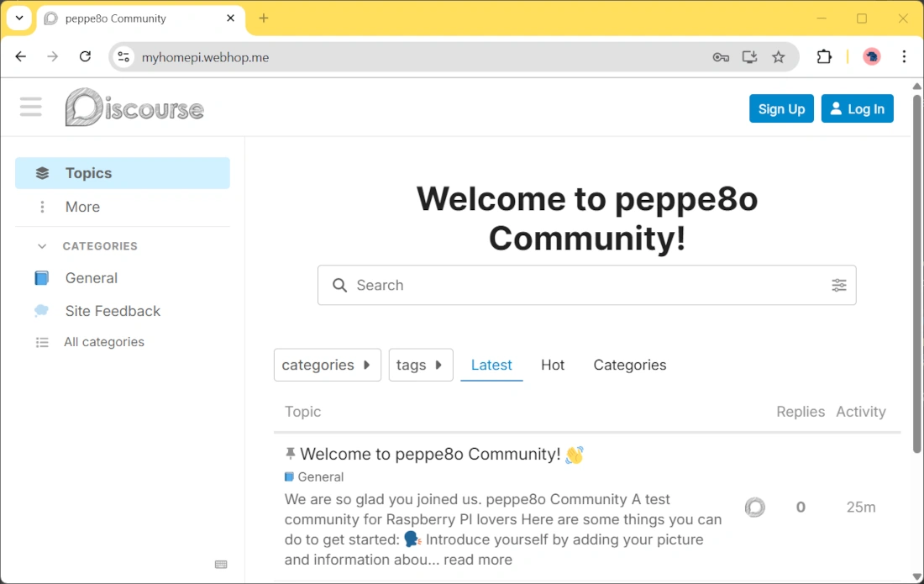This screenshot has width=924, height=584.
Task: Click the read more link
Action: point(478,560)
